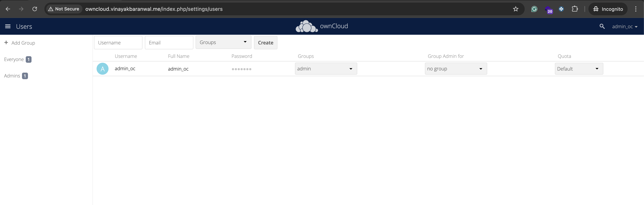Image resolution: width=644 pixels, height=205 pixels.
Task: Open the Quota dropdown set to Default
Action: [579, 68]
